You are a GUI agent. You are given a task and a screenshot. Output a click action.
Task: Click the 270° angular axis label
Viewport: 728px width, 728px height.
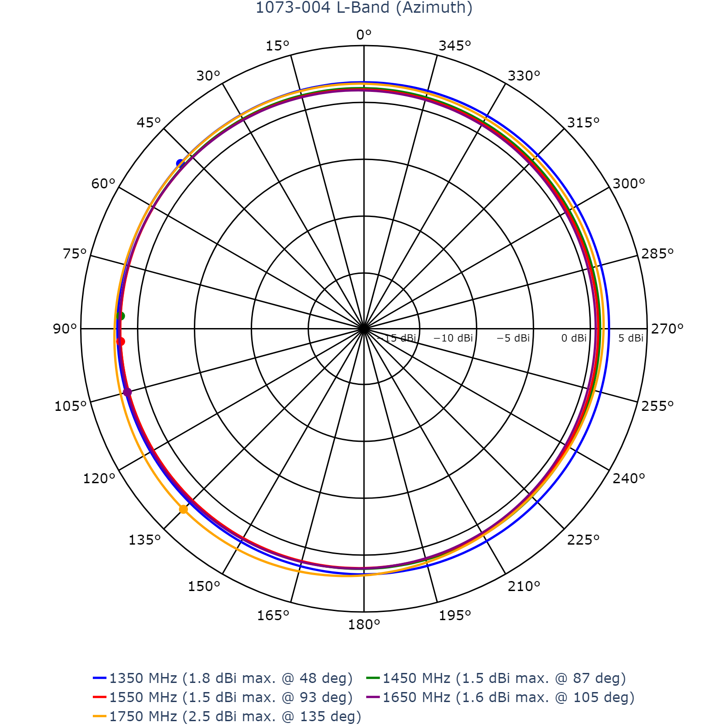click(x=667, y=329)
